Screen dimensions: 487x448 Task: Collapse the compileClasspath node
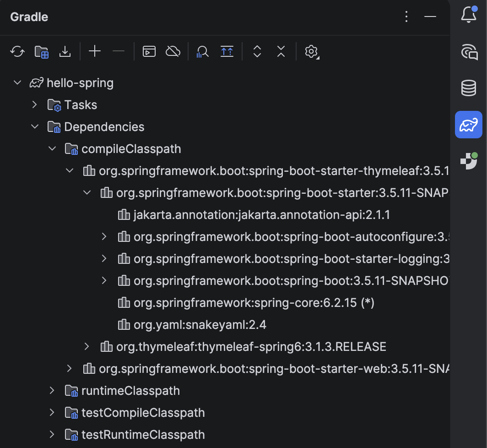[x=52, y=148]
